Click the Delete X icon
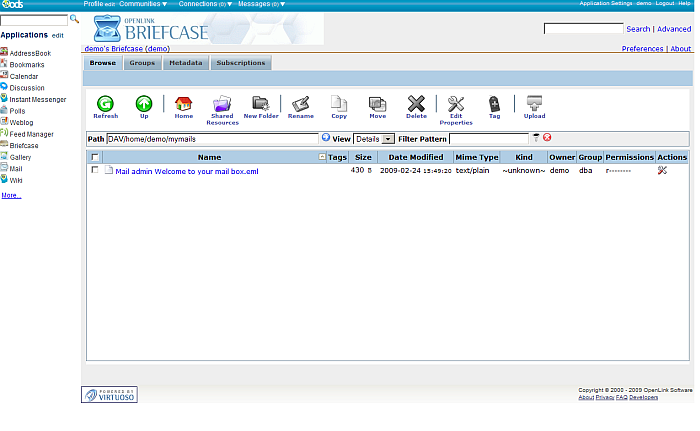 (x=416, y=103)
